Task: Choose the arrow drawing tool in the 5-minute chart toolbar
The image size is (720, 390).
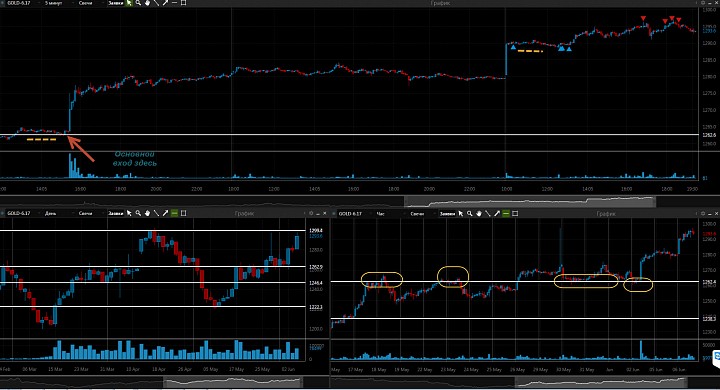Action: point(165,3)
